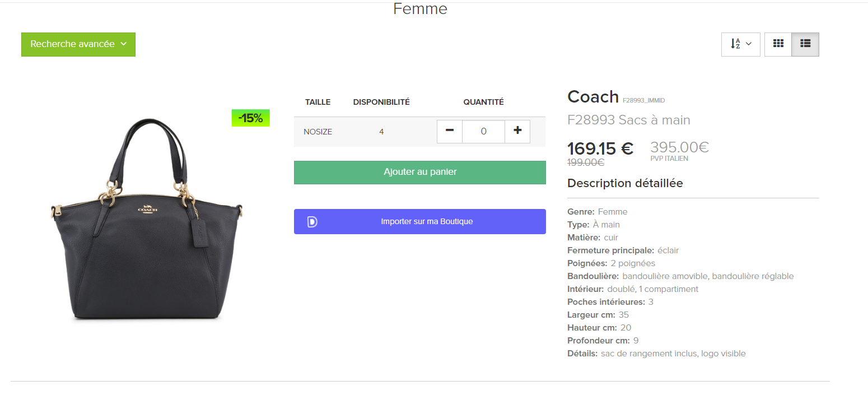Image resolution: width=868 pixels, height=395 pixels.
Task: Click the TAILLE column header
Action: (x=318, y=102)
